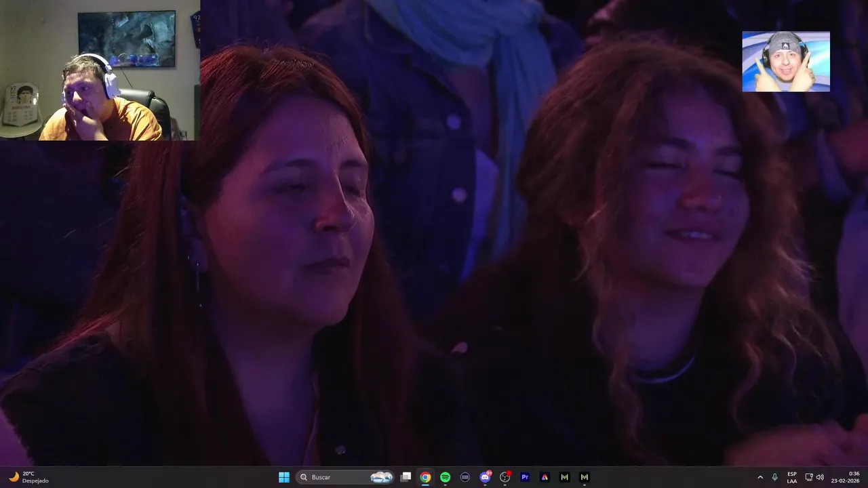Click the thumbs-up streamer overlay thumbnail

(x=786, y=61)
